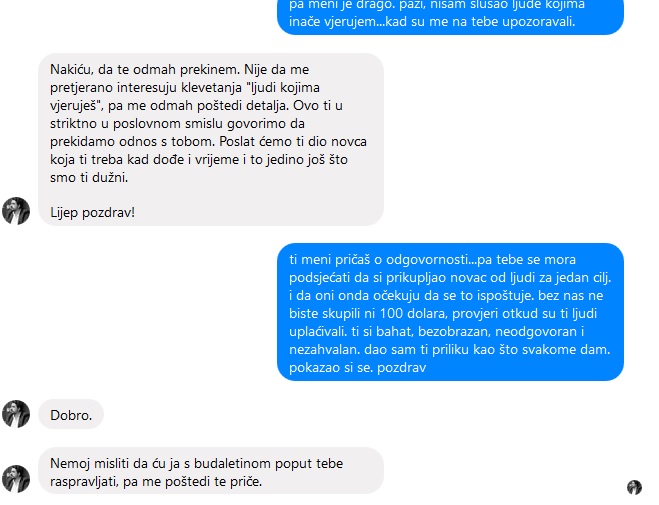
Task: Select message starting "Nemoj misliti da ću"
Action: coord(211,471)
